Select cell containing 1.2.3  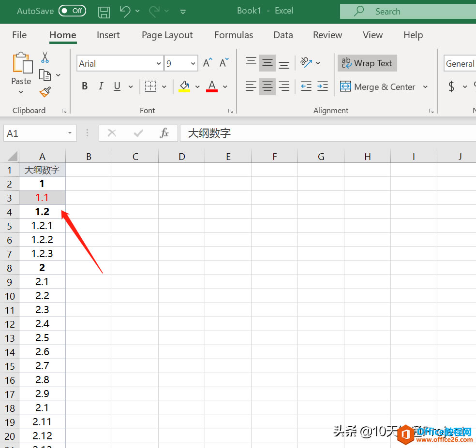(x=42, y=254)
